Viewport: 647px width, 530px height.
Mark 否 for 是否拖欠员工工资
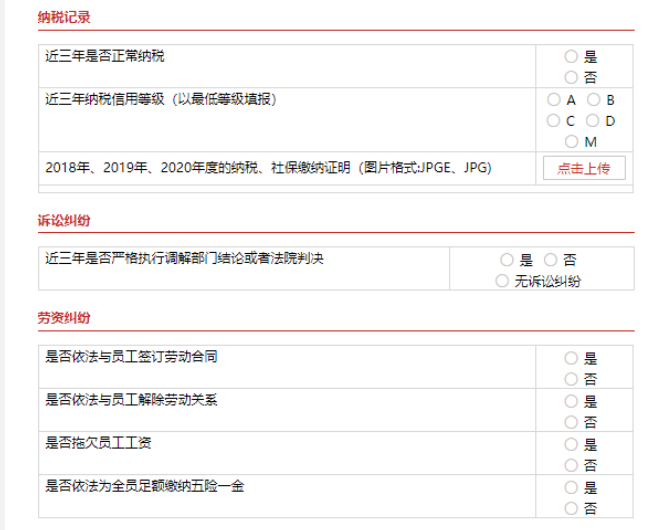click(x=571, y=465)
